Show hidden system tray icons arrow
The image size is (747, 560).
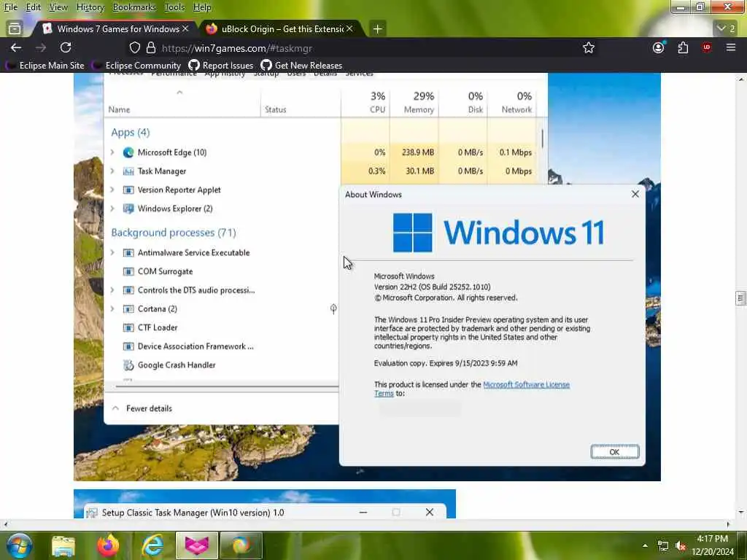click(645, 545)
